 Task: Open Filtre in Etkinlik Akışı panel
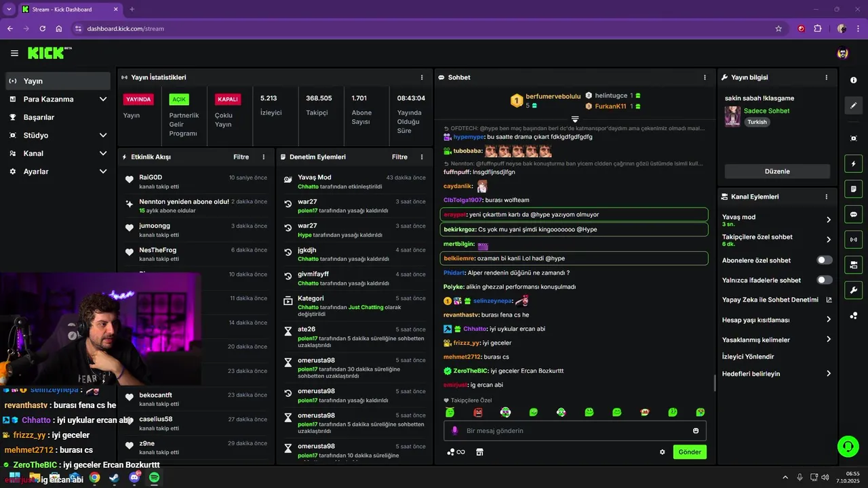pos(241,157)
